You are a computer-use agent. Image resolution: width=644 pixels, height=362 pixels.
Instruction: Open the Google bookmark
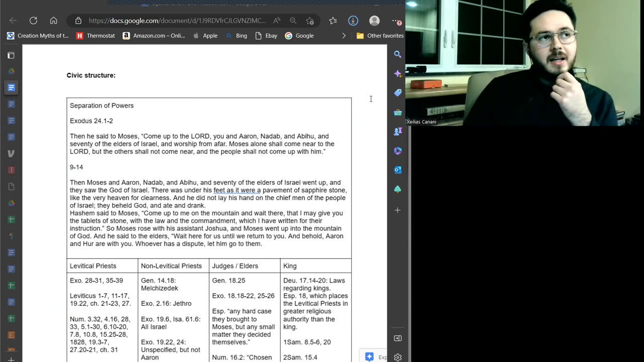(299, 36)
